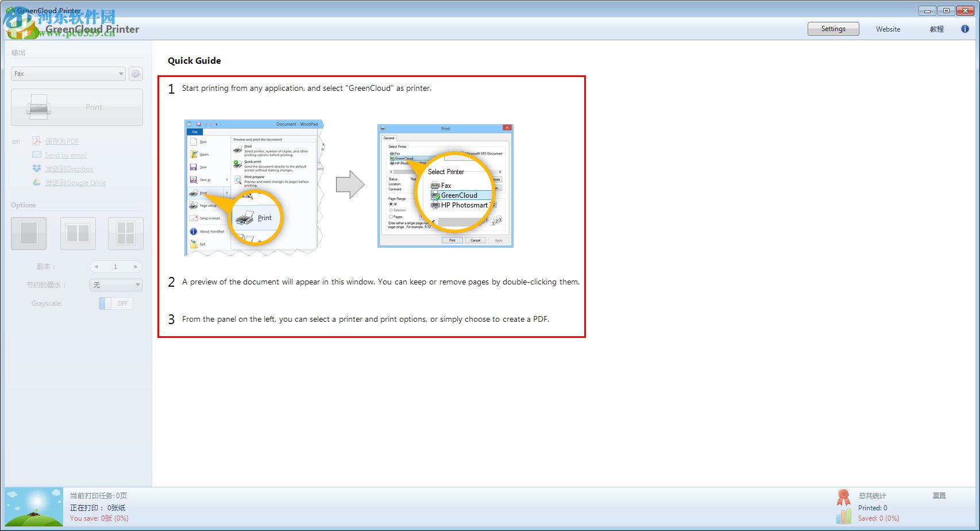Click the Quick Guide heading
Screen dimensions: 980x531
[194, 61]
